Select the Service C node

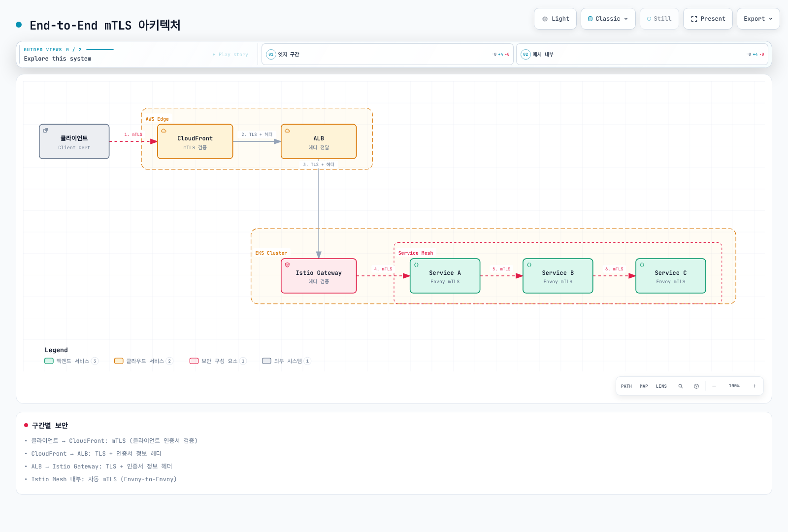point(671,276)
